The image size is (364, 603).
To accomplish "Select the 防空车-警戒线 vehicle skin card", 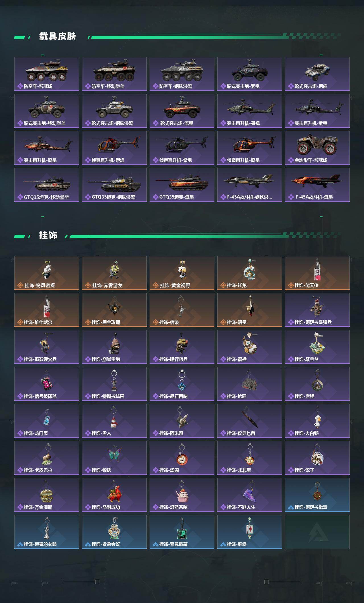I will (x=47, y=74).
